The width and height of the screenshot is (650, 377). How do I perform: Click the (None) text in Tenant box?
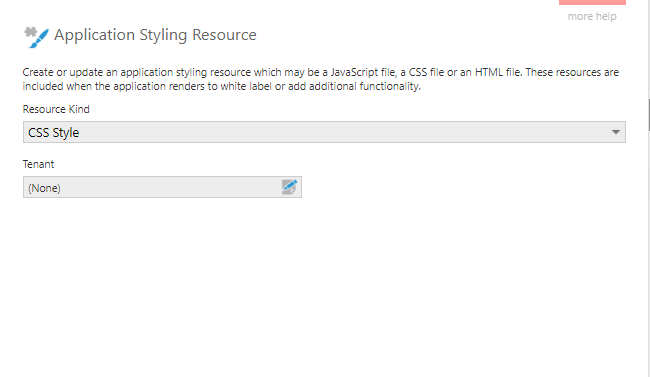click(x=44, y=188)
